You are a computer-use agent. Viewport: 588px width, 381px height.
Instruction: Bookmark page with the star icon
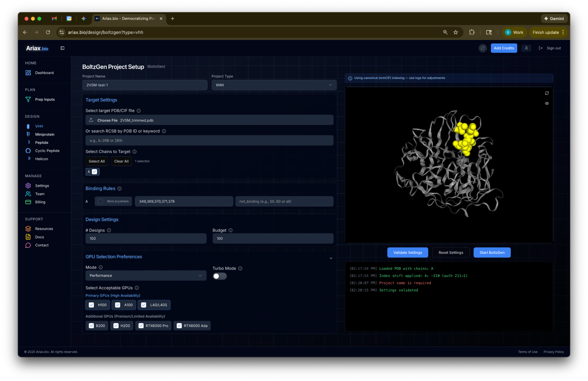[456, 32]
